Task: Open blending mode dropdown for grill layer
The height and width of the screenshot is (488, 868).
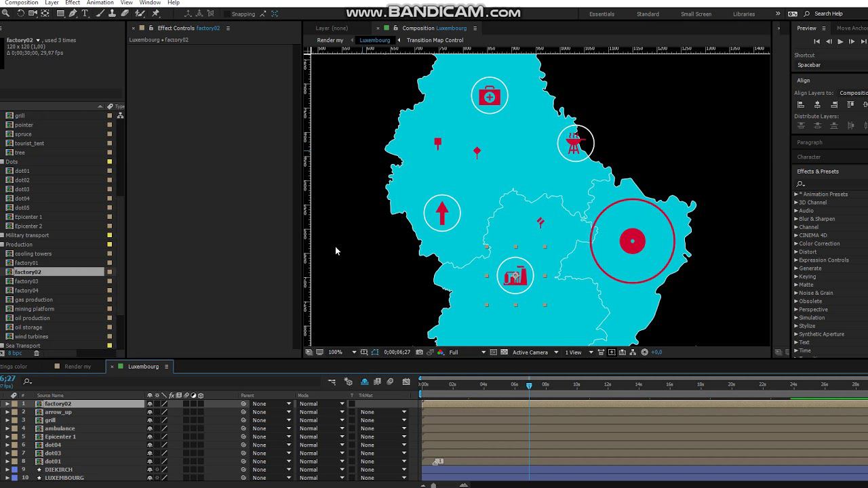Action: [322, 420]
